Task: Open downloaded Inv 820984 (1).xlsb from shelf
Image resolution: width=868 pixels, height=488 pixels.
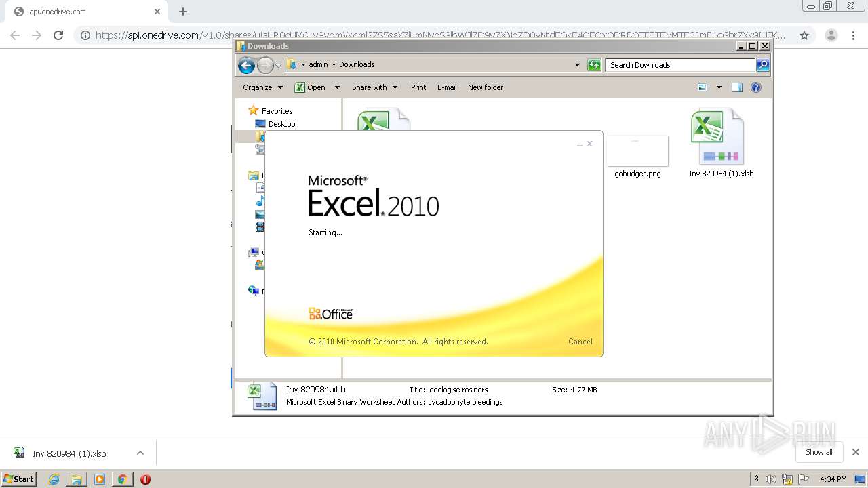Action: point(69,453)
